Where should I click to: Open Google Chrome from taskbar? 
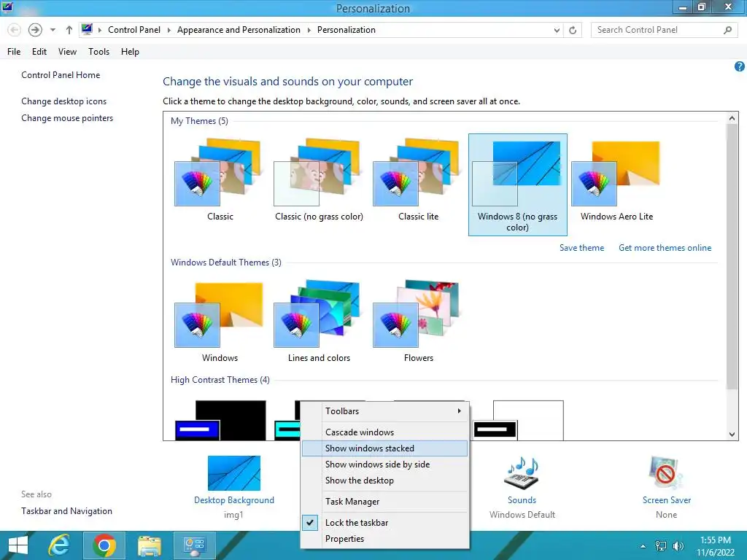(104, 545)
